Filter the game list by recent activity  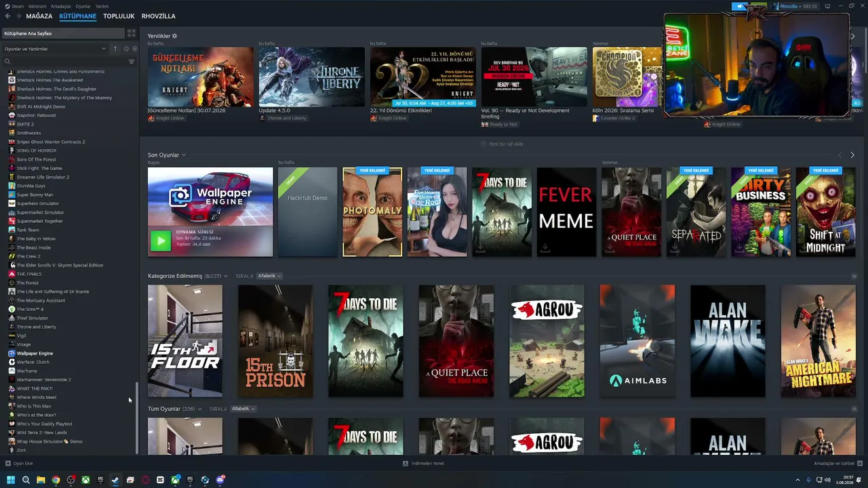tap(126, 49)
